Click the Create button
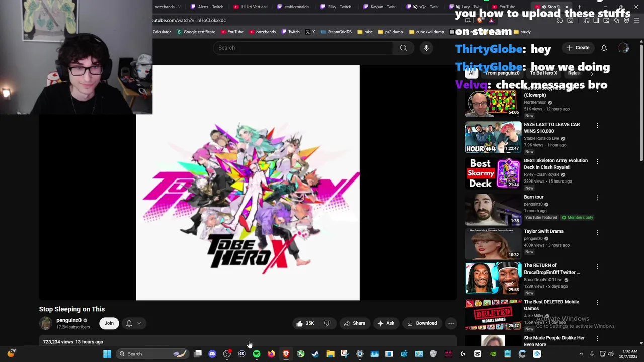The width and height of the screenshot is (644, 362). 578,48
